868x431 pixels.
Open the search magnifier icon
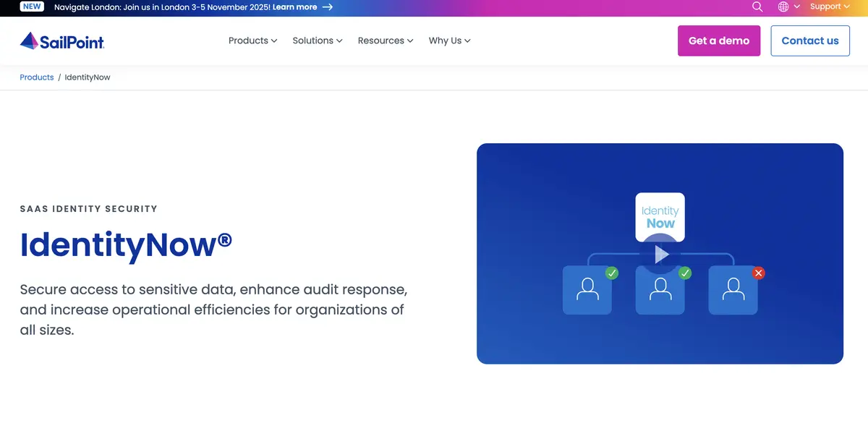[757, 7]
